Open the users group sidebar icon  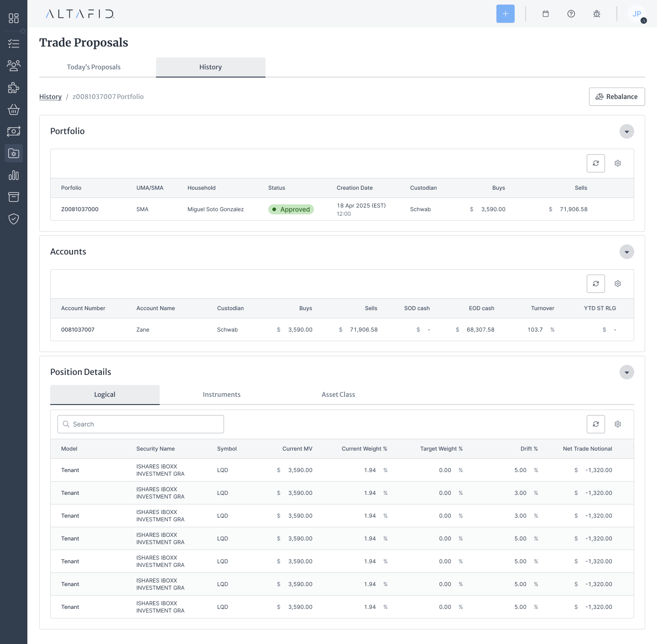14,66
